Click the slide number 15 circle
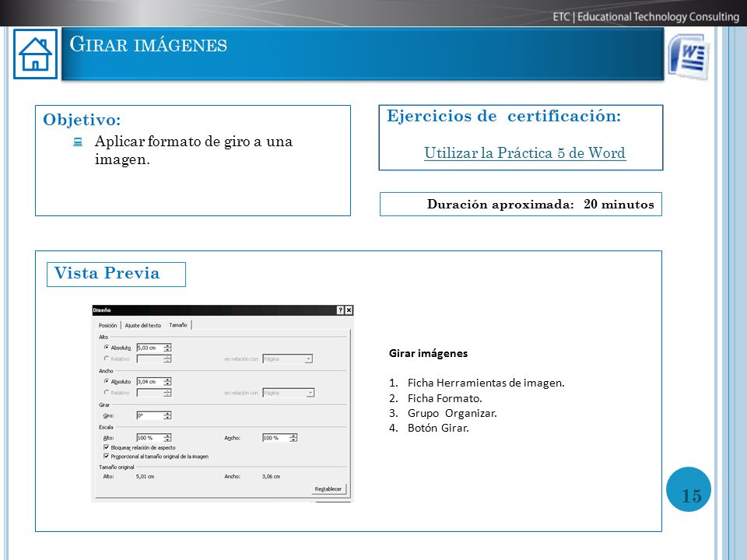 point(689,489)
